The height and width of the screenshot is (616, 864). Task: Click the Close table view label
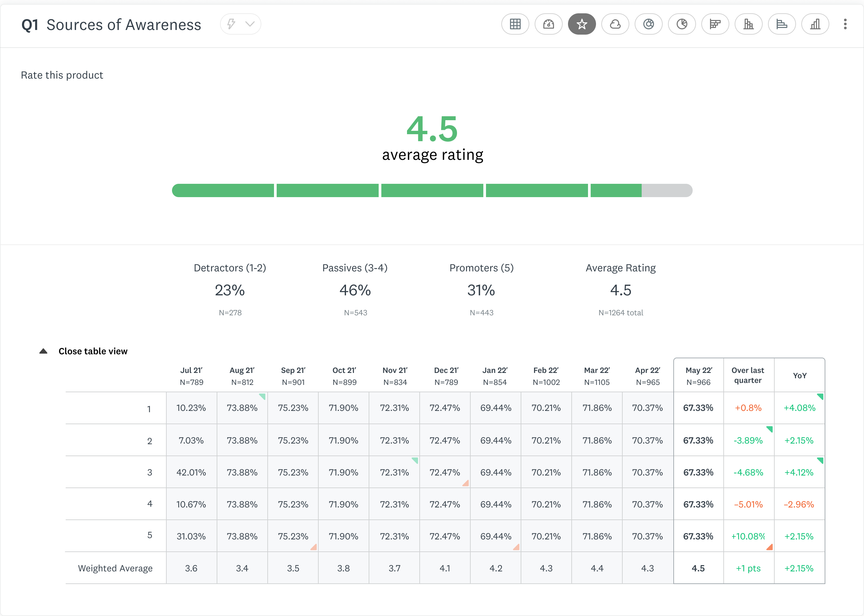click(x=93, y=351)
